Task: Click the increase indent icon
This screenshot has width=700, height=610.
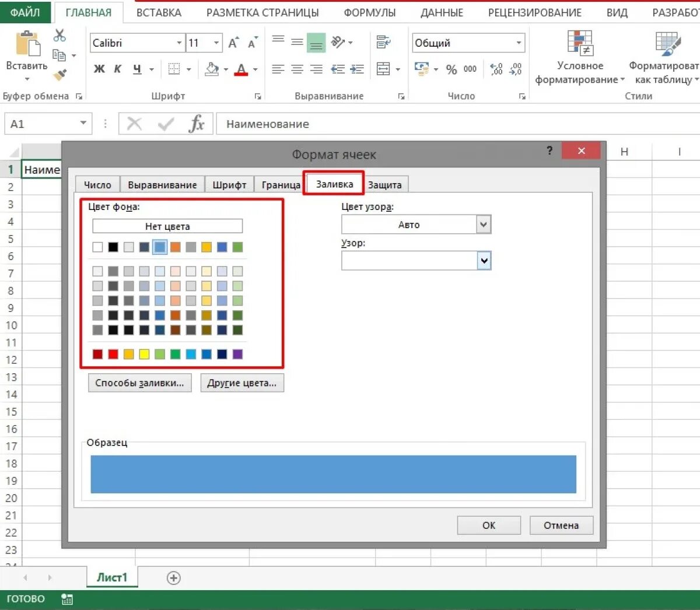Action: point(357,69)
